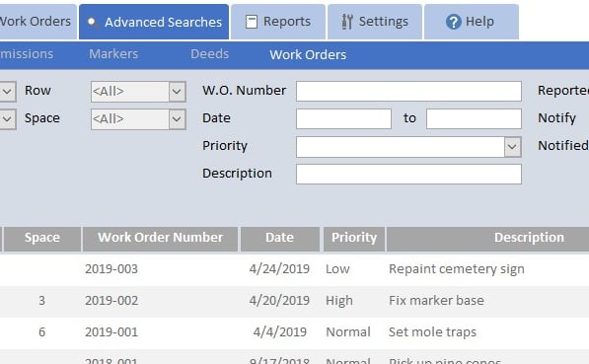Sort by the Priority column header

pyautogui.click(x=354, y=239)
